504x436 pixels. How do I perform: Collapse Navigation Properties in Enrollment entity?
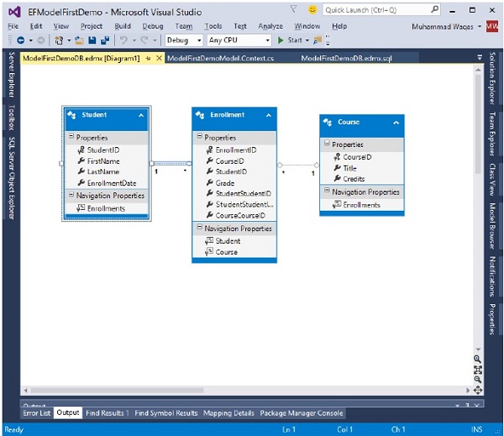tap(200, 228)
